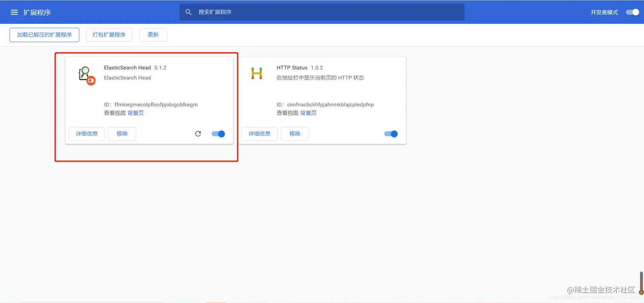Remove the HTTP Status extension
Viewport: 644px width, 303px height.
click(x=295, y=134)
